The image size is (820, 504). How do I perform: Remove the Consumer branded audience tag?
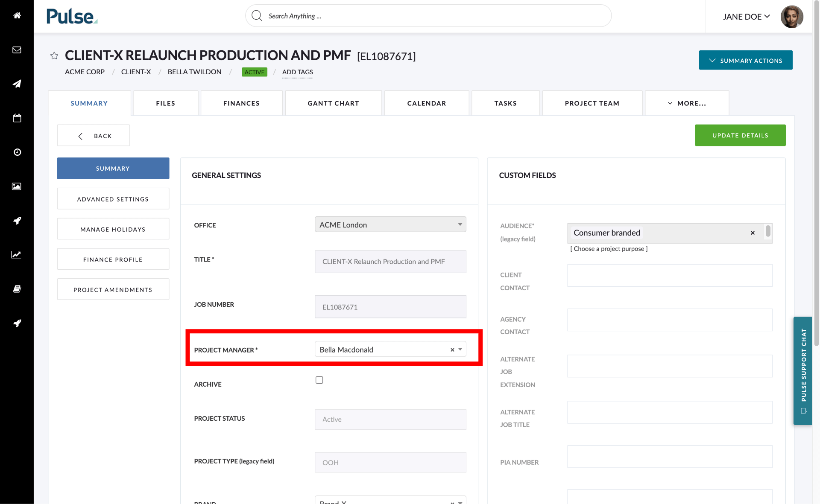pyautogui.click(x=753, y=233)
